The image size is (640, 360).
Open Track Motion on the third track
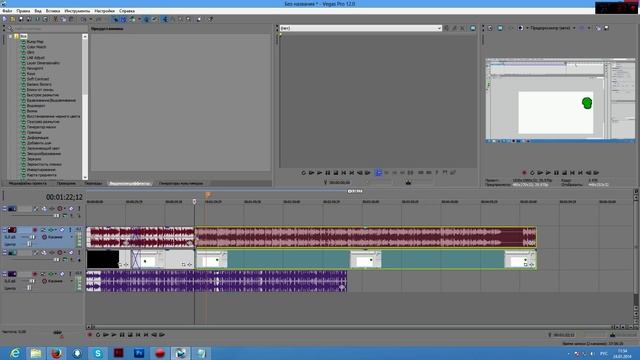(44, 253)
